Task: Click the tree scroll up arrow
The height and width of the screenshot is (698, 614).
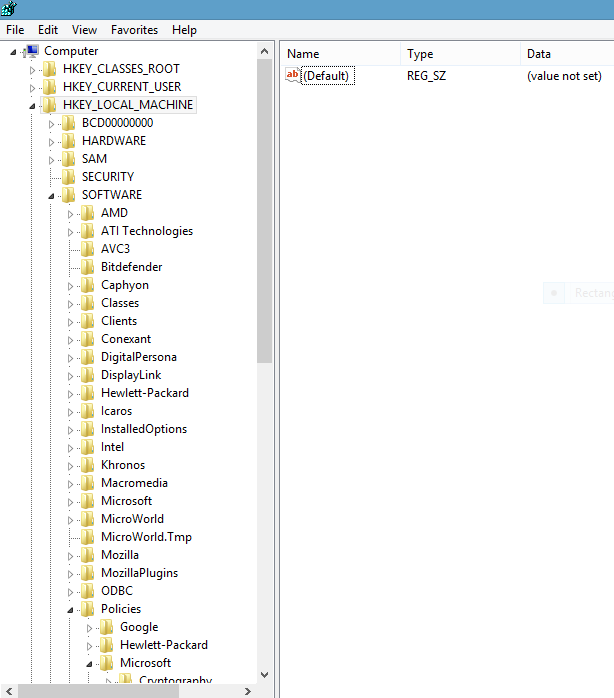Action: click(264, 51)
